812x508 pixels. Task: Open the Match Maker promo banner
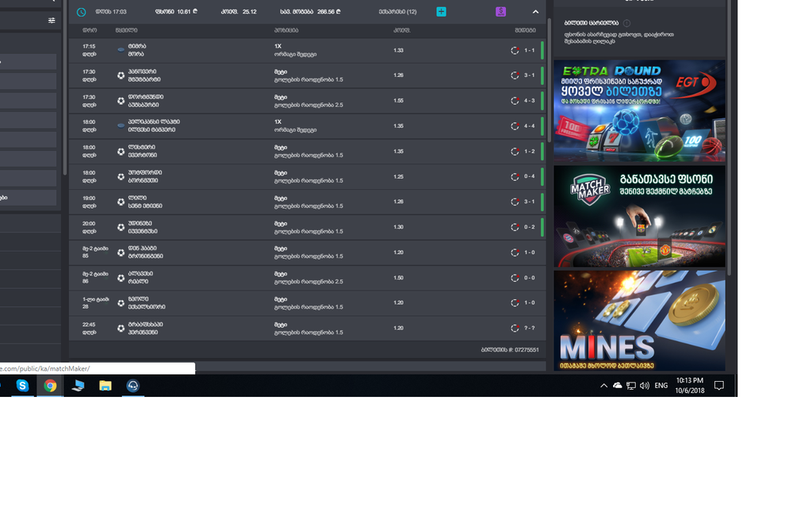click(639, 216)
